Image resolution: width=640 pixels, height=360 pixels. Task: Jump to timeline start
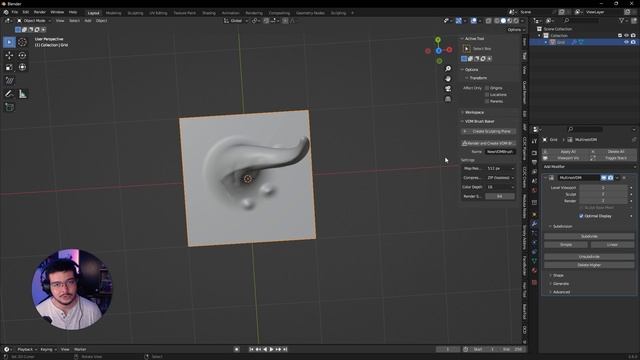[251, 349]
